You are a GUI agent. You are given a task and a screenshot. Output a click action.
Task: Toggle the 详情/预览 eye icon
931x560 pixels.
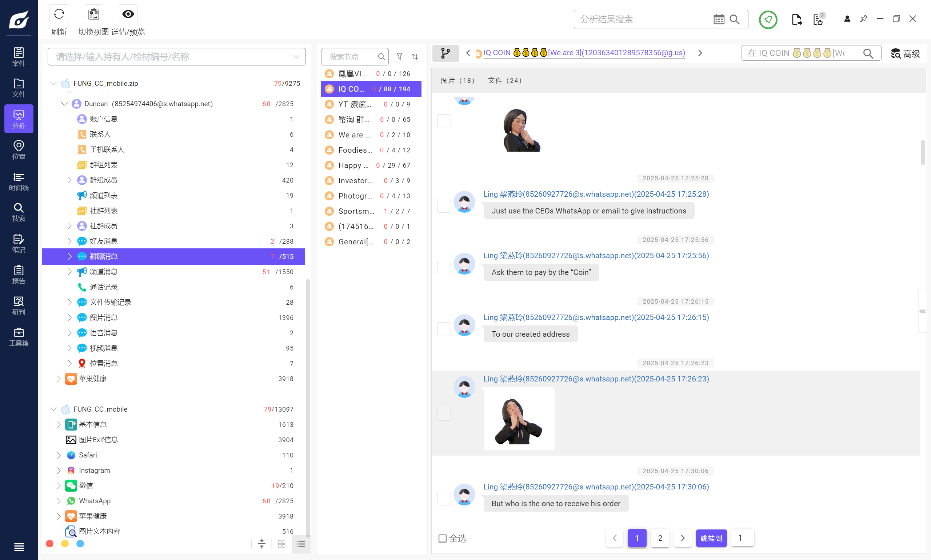click(x=128, y=14)
